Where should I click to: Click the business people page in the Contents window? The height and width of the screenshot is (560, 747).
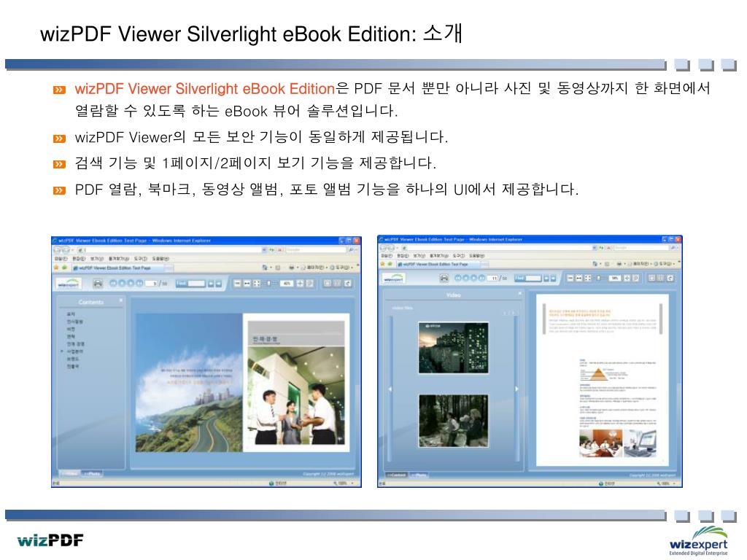coord(296,382)
